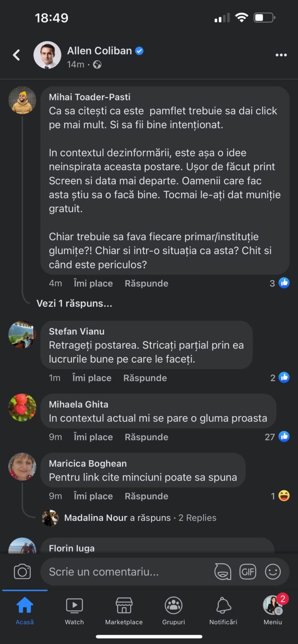Tap the back arrow icon
298x644 pixels.
click(x=17, y=55)
